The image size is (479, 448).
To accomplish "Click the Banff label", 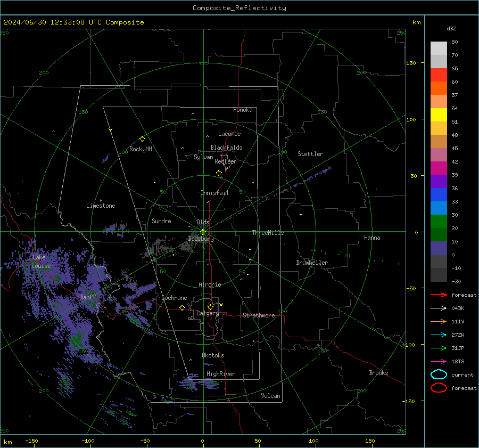I will click(x=88, y=297).
